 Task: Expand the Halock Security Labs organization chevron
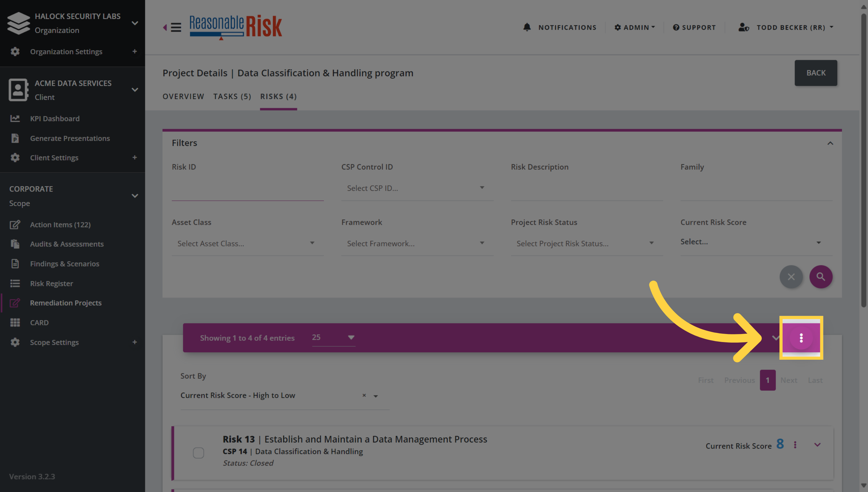pyautogui.click(x=135, y=23)
